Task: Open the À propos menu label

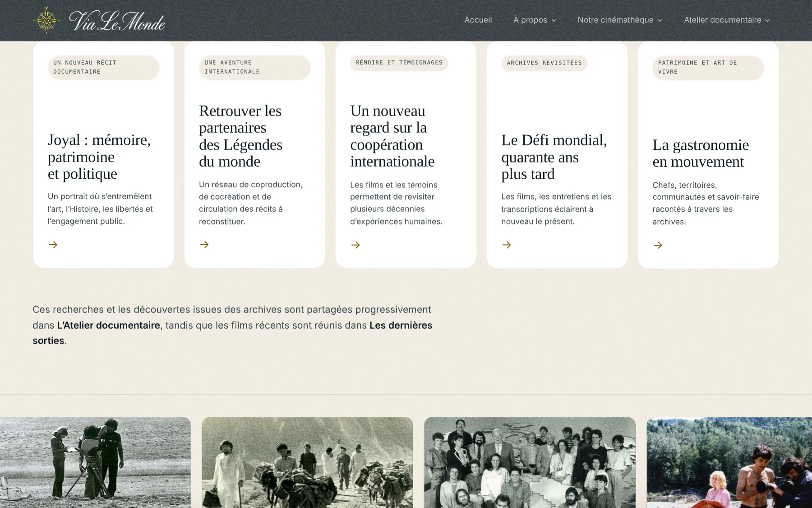Action: click(x=530, y=20)
